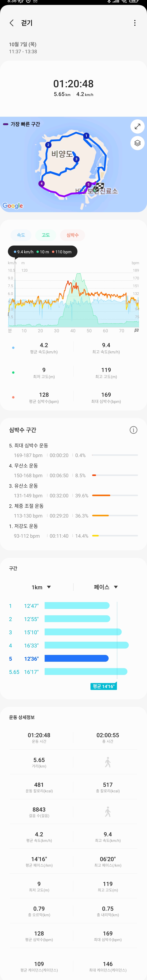Image resolution: width=147 pixels, height=980 pixels.
Task: Open the 페이스 pace metric dropdown
Action: click(106, 587)
